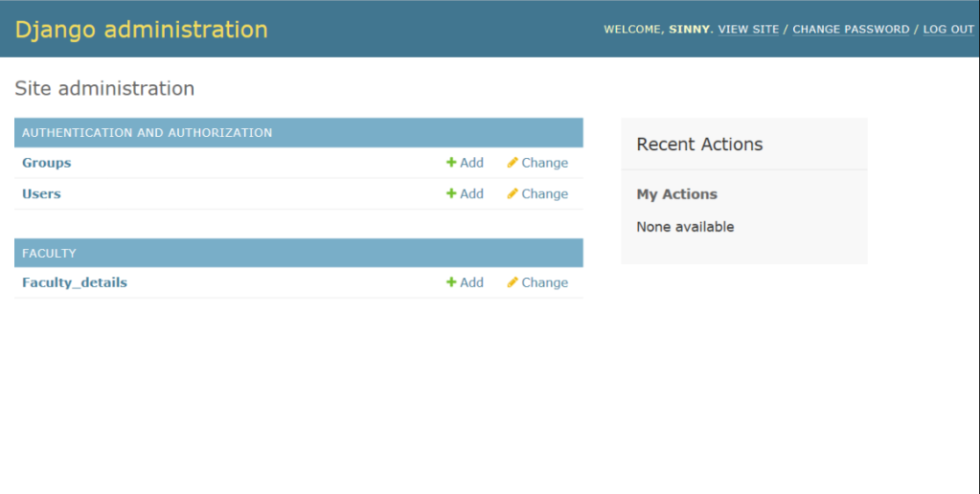Click the Recent Actions heading
980x494 pixels.
coord(699,145)
